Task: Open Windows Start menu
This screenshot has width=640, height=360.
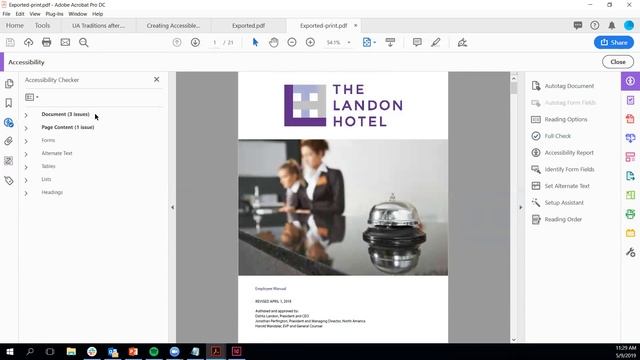Action: pyautogui.click(x=10, y=351)
